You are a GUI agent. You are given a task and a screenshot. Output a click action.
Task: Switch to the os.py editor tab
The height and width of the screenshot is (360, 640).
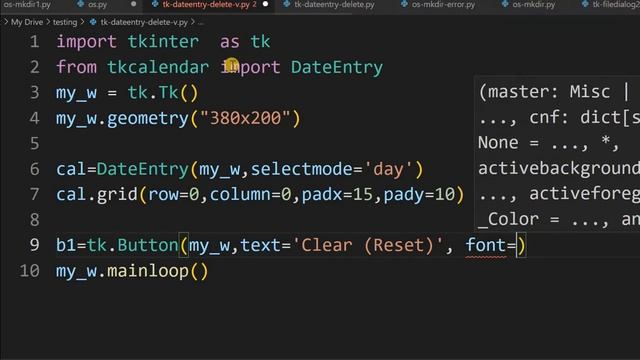[x=97, y=5]
